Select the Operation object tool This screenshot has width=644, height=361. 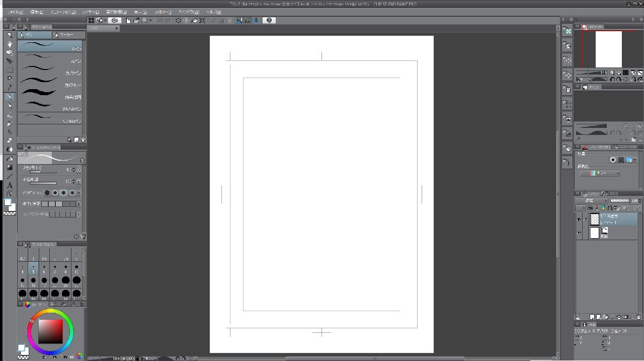pyautogui.click(x=10, y=52)
